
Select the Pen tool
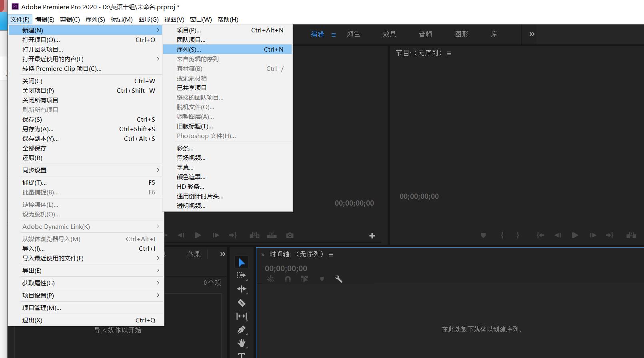(x=242, y=330)
